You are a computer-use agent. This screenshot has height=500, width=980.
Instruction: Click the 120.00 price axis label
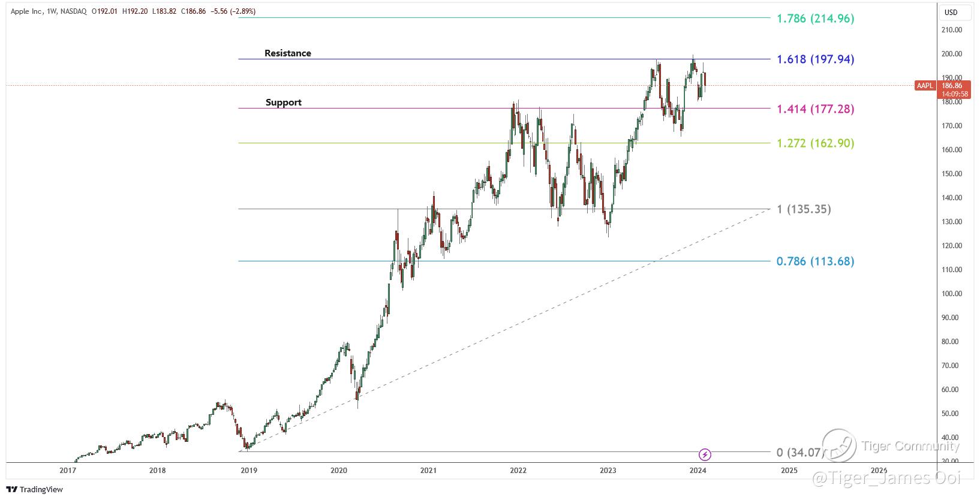952,246
